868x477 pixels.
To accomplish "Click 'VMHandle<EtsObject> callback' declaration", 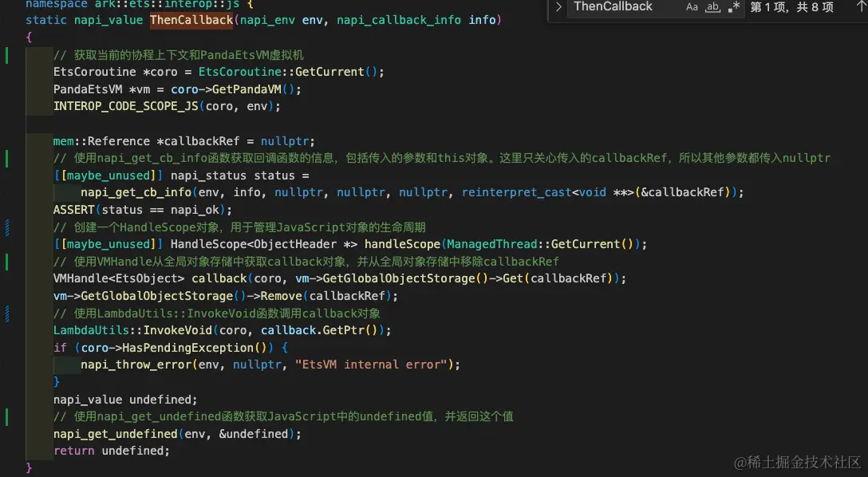I will click(x=150, y=278).
